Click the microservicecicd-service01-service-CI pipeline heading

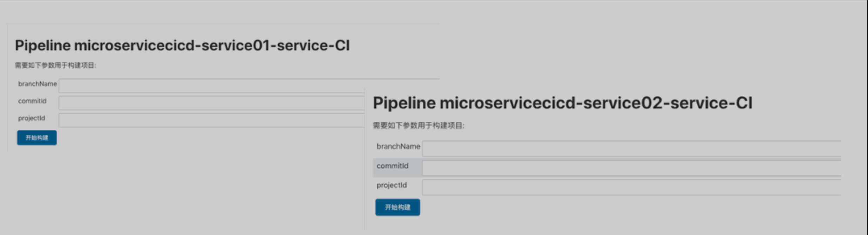(x=182, y=46)
